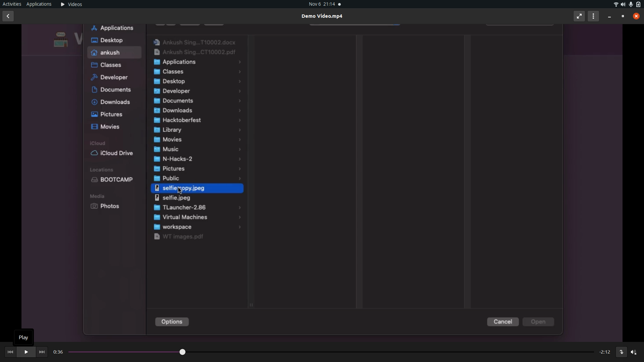Click the Options button in file dialog
This screenshot has width=644, height=362.
(172, 322)
